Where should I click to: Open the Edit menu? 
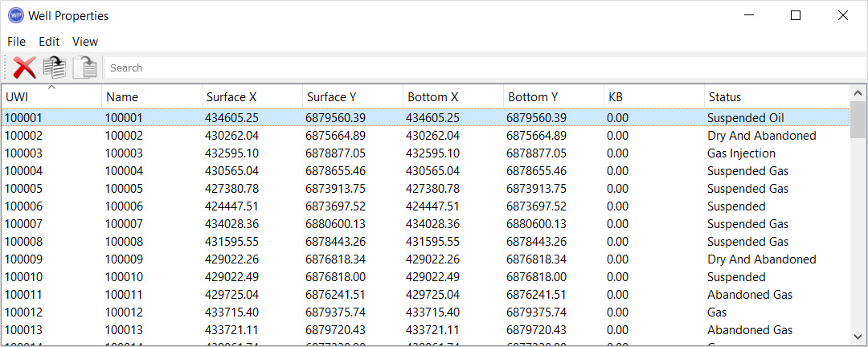click(49, 42)
